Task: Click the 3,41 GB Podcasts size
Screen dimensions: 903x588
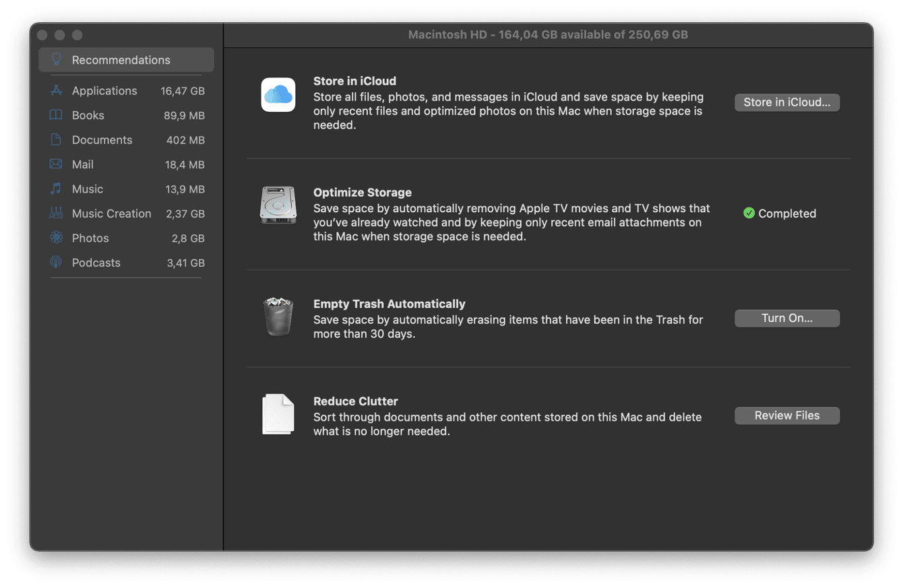Action: click(186, 263)
